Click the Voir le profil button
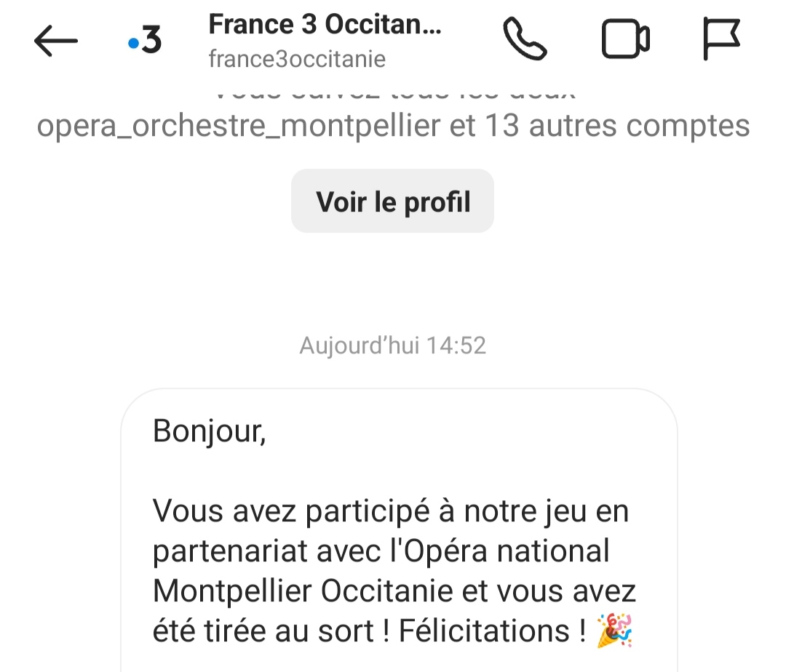This screenshot has width=786, height=672. point(392,201)
